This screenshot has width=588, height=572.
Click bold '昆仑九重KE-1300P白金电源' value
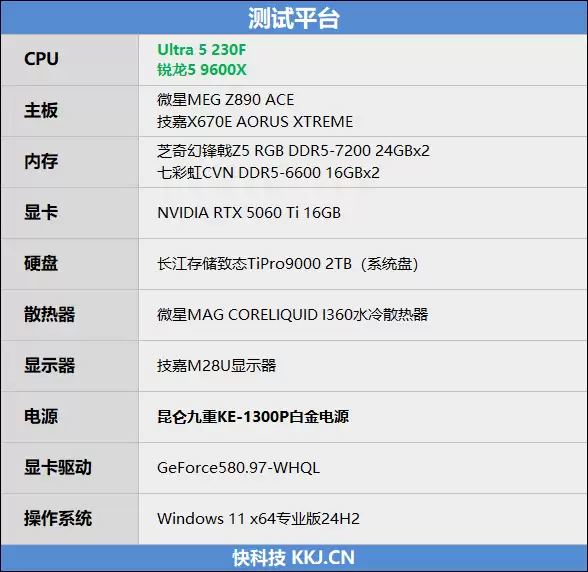(253, 417)
